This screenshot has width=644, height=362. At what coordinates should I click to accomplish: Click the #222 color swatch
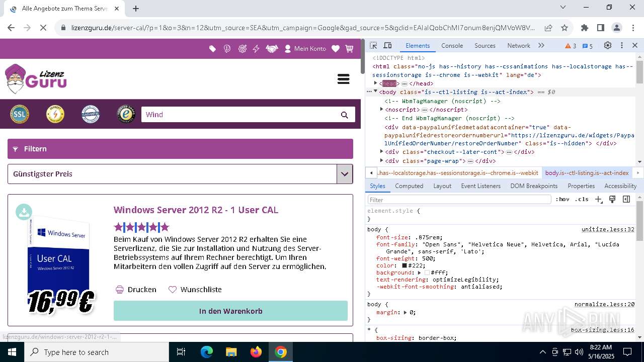[404, 265]
